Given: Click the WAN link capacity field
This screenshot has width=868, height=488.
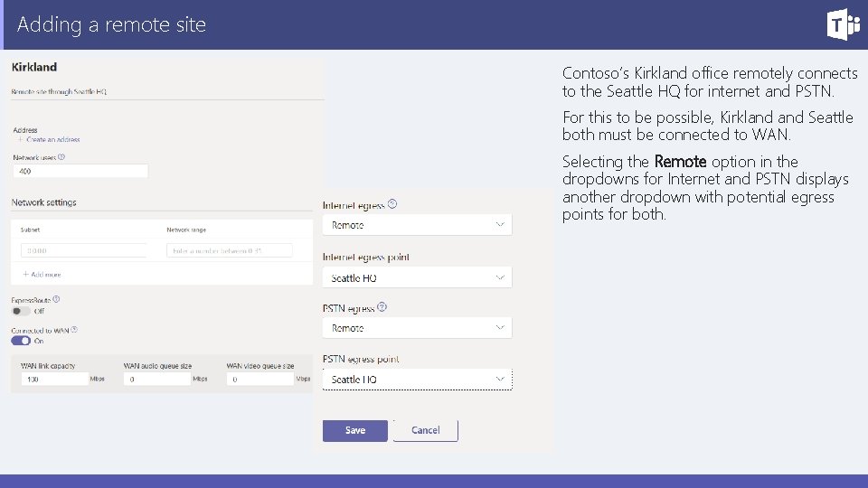Looking at the screenshot, I should [x=54, y=380].
